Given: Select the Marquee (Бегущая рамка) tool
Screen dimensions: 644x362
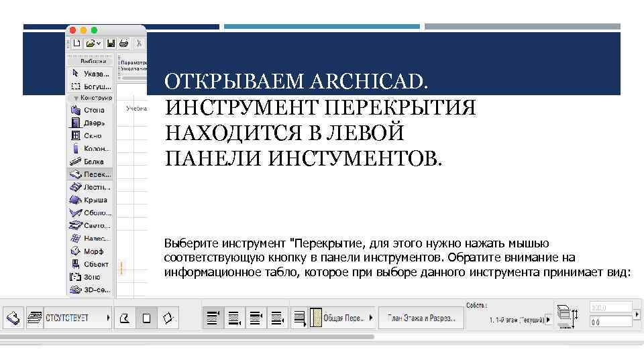Looking at the screenshot, I should (x=90, y=86).
